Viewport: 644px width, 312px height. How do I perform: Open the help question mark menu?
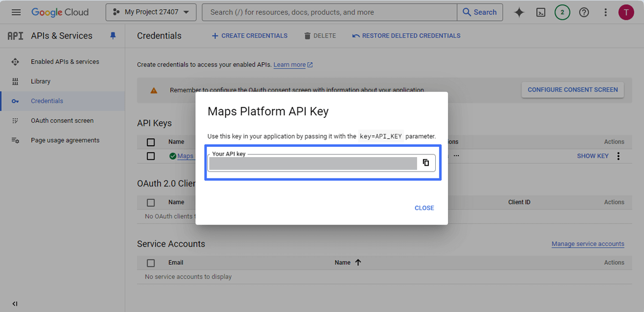pos(584,12)
